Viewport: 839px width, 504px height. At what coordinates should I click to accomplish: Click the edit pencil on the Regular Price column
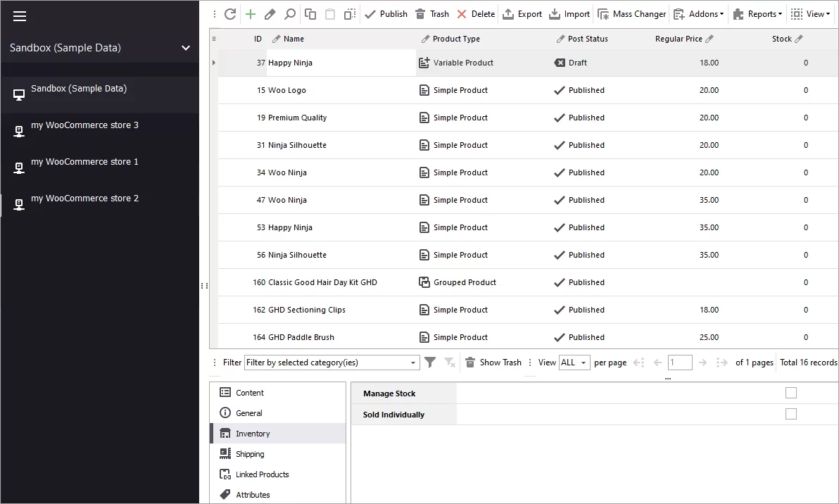coord(710,39)
